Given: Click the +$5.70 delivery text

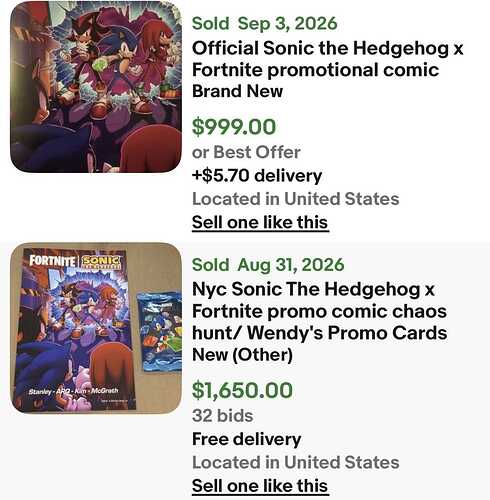Looking at the screenshot, I should 257,176.
